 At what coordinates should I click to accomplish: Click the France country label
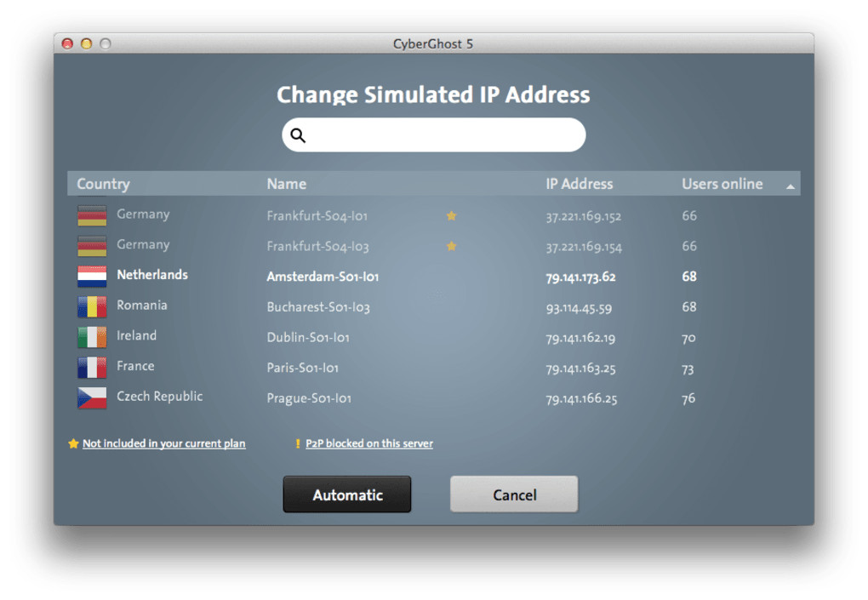tap(135, 366)
